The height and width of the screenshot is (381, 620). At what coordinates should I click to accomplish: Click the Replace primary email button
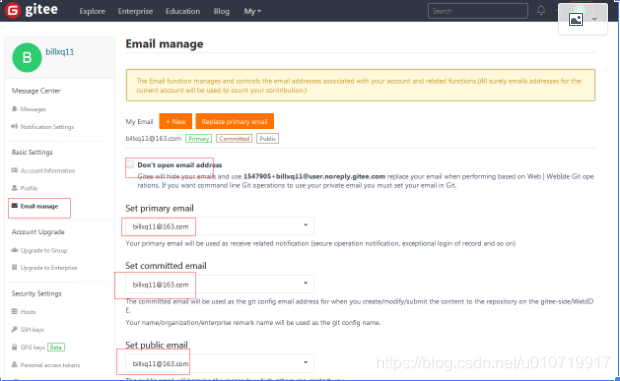(234, 121)
